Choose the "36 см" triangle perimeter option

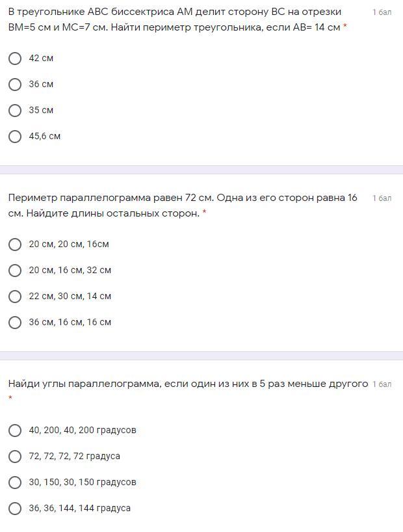pos(15,85)
